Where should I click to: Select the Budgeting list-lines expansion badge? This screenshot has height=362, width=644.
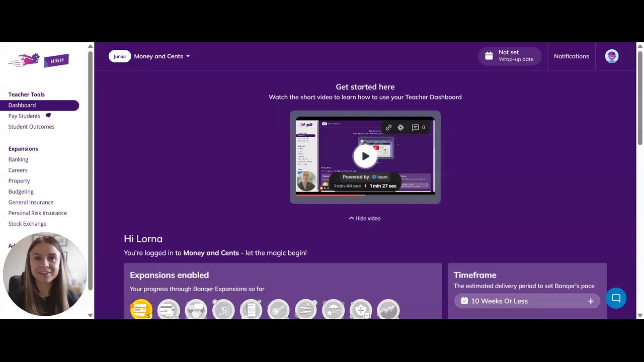click(x=306, y=310)
